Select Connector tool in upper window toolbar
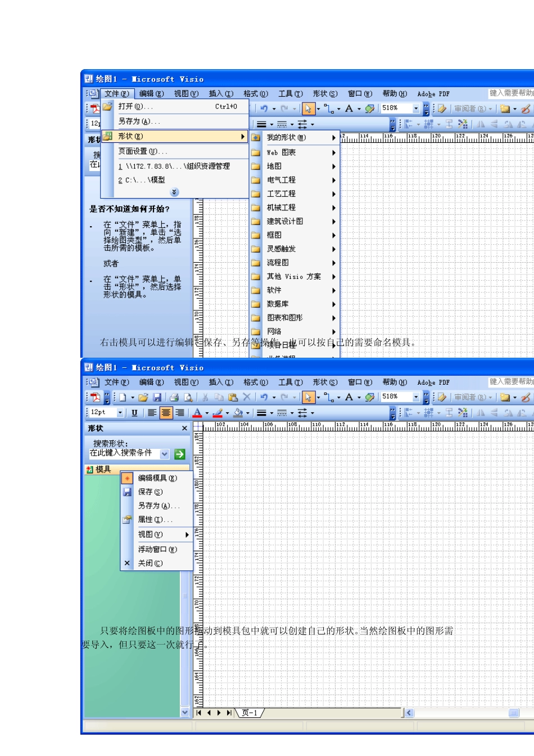The image size is (534, 756). (329, 109)
